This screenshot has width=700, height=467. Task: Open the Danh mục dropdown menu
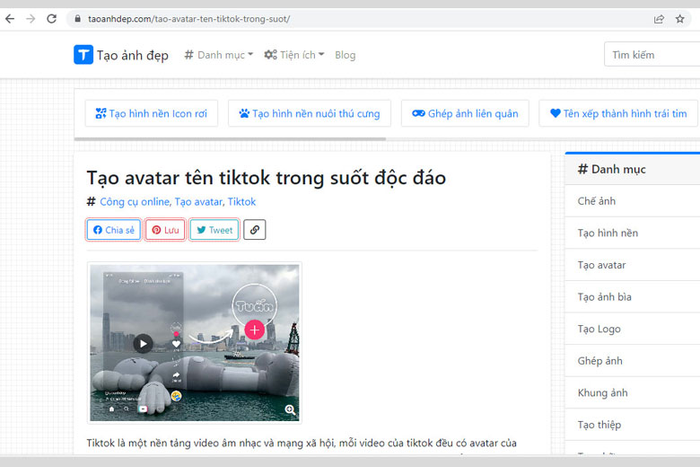219,55
